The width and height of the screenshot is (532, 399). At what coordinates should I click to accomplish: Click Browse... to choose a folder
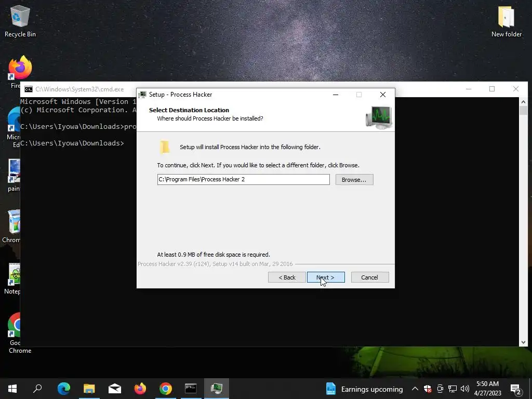[354, 179]
